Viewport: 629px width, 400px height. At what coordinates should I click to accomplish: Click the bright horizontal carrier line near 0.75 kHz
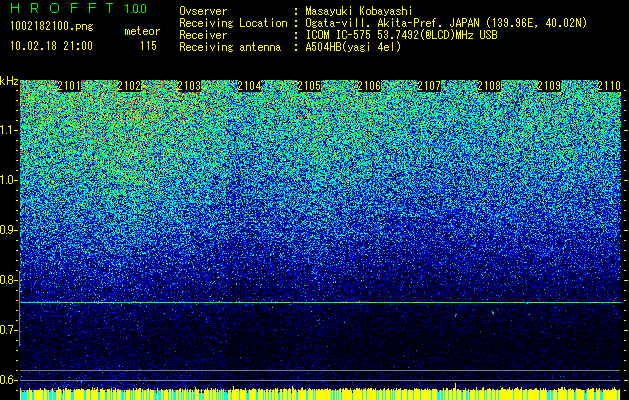320,303
